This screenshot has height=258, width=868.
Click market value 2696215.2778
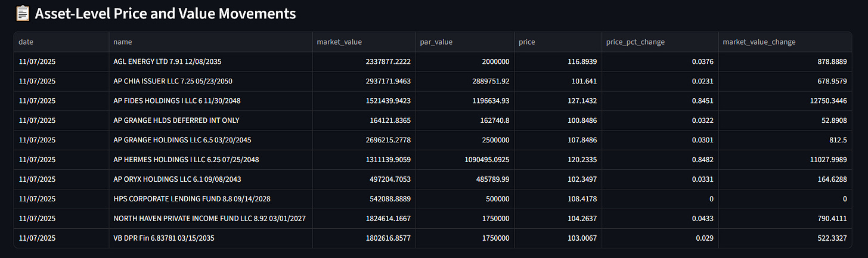pos(364,140)
